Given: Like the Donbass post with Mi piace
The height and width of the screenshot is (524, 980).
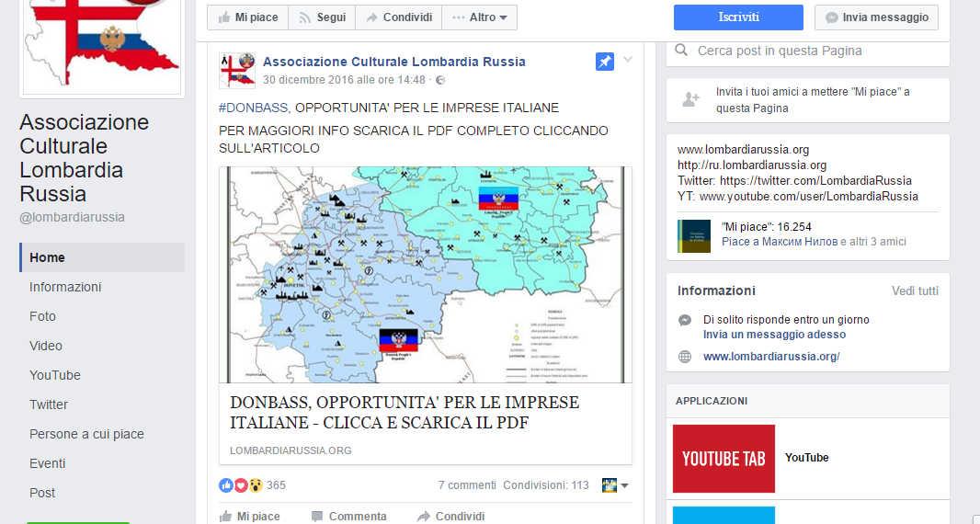Looking at the screenshot, I should (x=250, y=516).
